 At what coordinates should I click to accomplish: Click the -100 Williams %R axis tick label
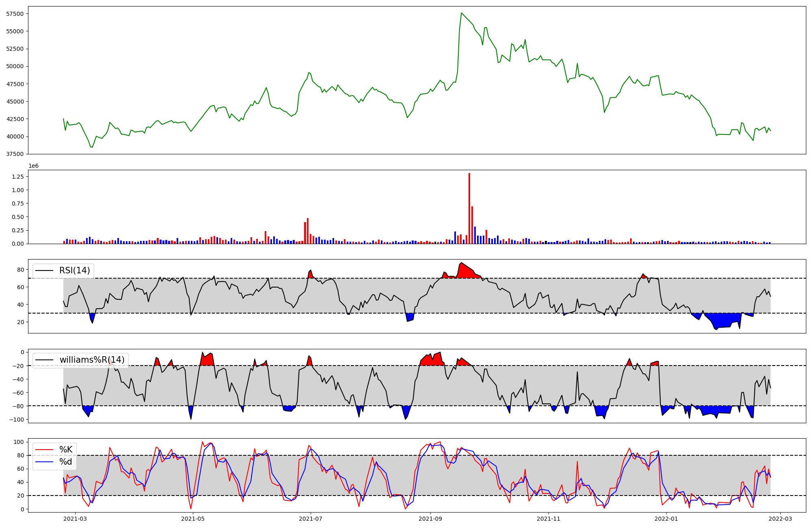(x=16, y=420)
